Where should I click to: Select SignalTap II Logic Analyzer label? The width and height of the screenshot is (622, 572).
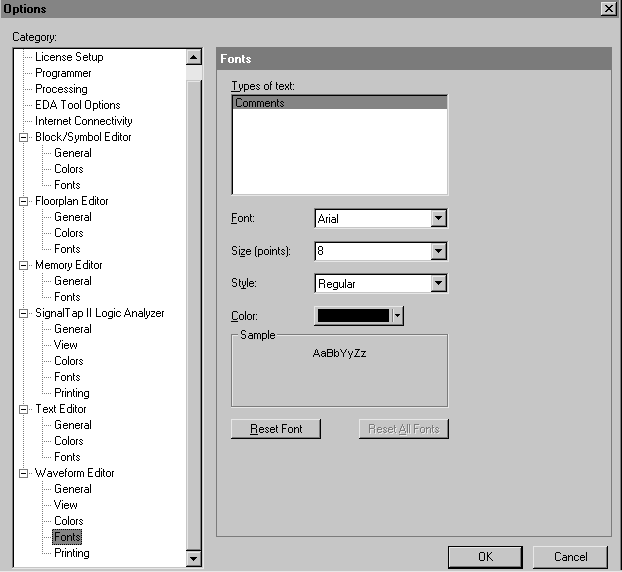[x=100, y=313]
